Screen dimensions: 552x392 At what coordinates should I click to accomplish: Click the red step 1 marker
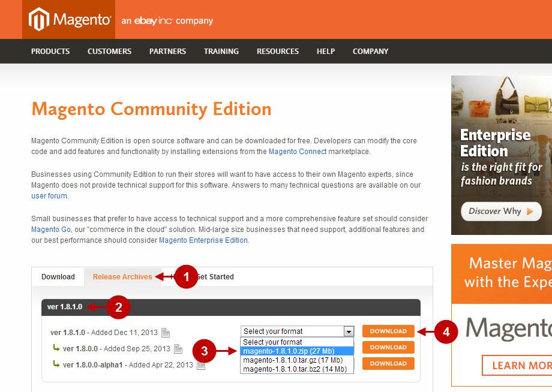(186, 277)
